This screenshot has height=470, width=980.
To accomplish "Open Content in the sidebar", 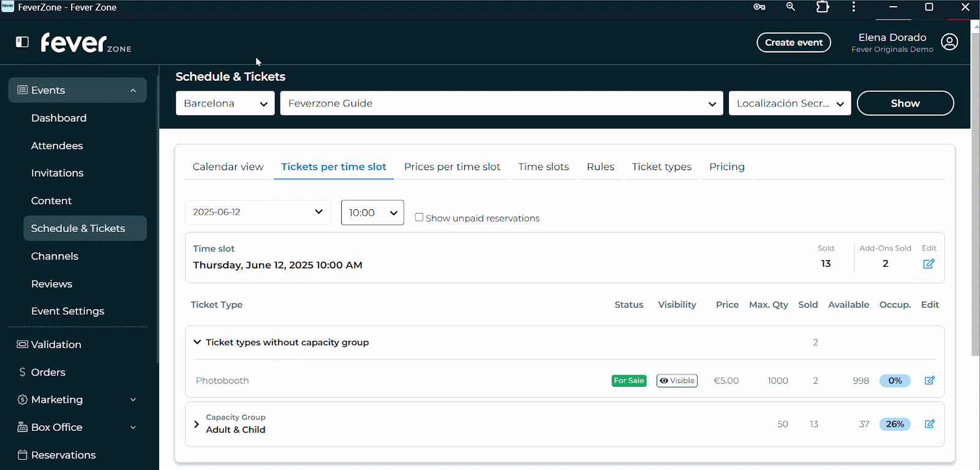I will coord(51,201).
